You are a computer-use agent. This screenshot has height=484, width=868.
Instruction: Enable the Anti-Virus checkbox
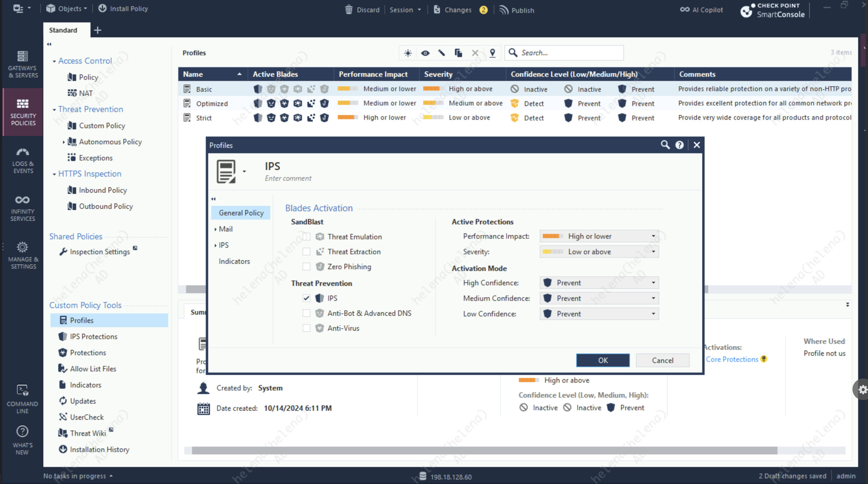pyautogui.click(x=306, y=328)
